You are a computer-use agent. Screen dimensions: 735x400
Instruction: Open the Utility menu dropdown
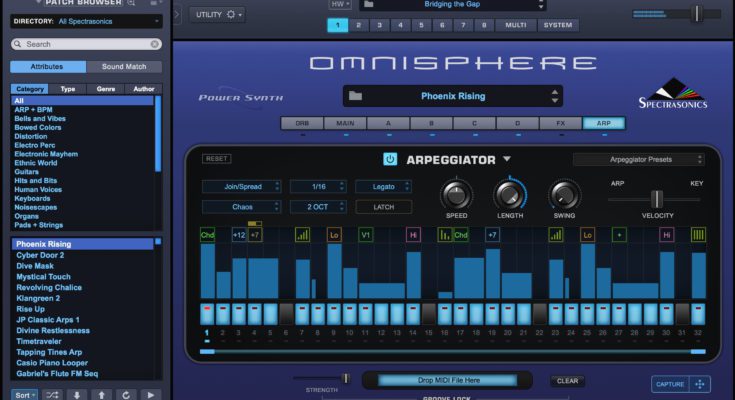click(x=219, y=14)
